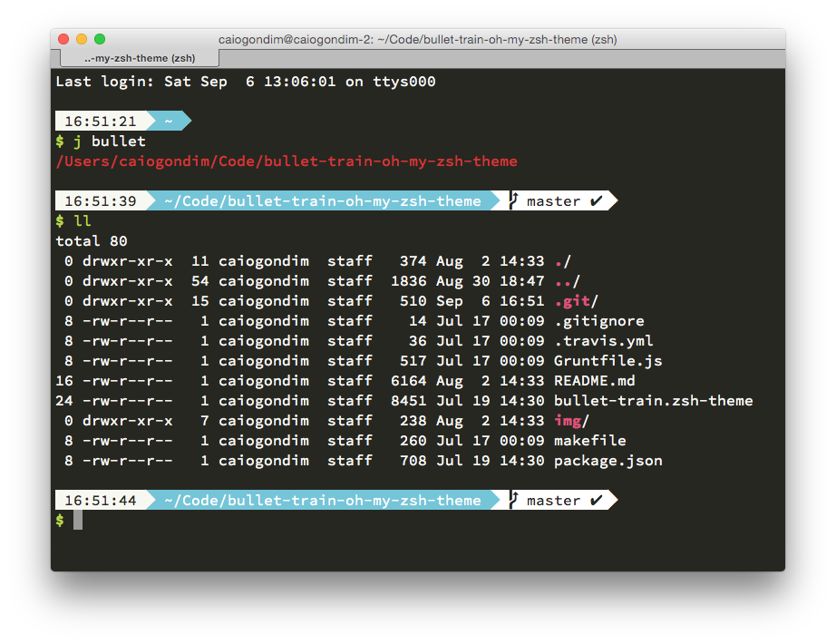Click the blue home '~' prompt segment

coord(168,122)
